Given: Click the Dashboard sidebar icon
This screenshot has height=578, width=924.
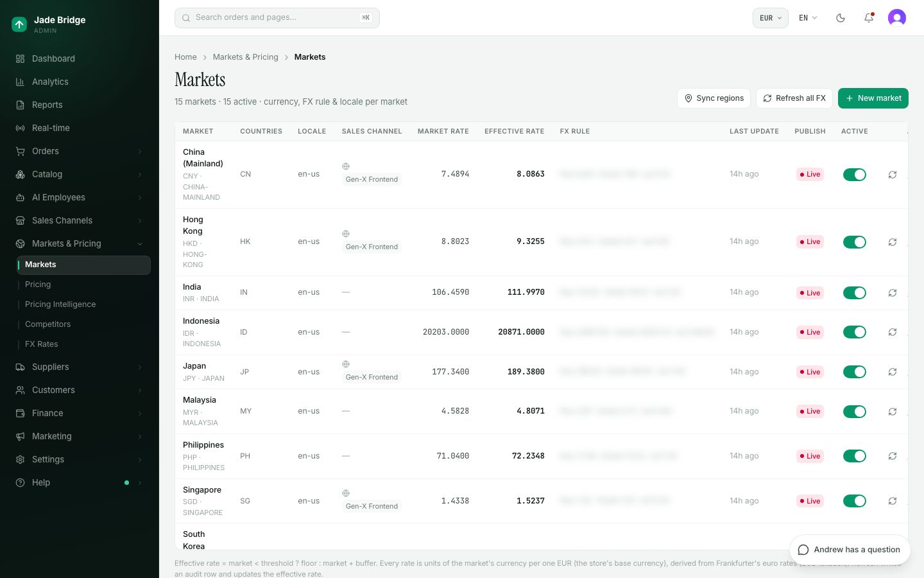Looking at the screenshot, I should pos(20,58).
